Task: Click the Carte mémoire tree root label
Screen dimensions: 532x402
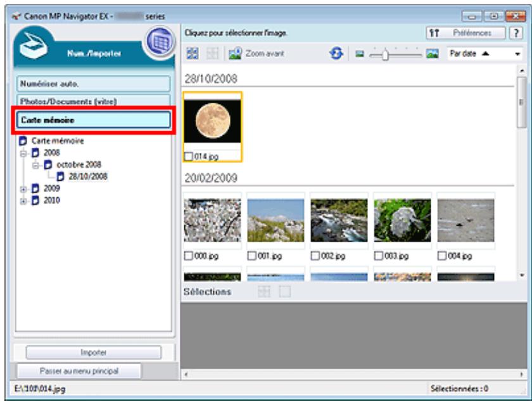Action: (58, 141)
